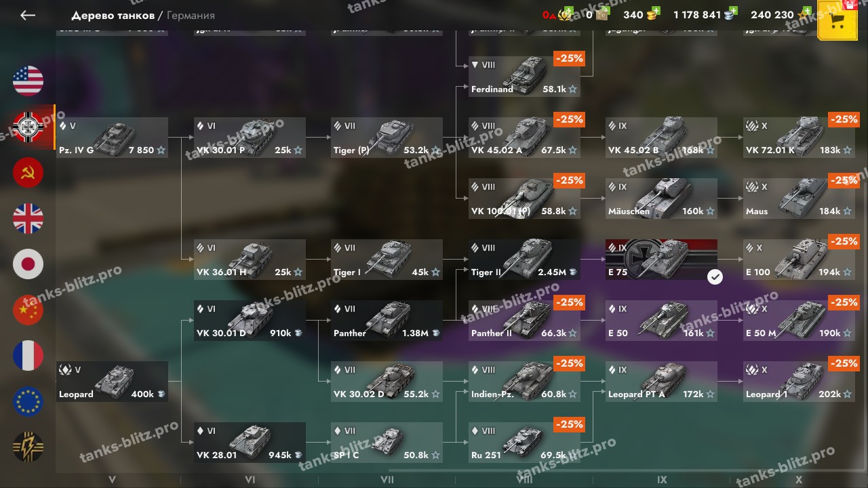Choose the Tiger II tank node
The height and width of the screenshot is (488, 868).
[x=524, y=260]
